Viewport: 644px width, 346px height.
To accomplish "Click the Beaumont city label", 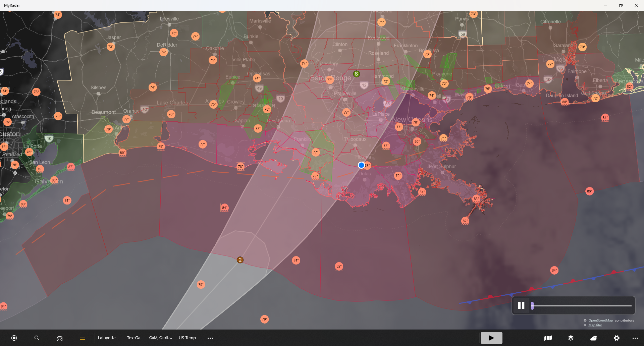I will tap(104, 112).
